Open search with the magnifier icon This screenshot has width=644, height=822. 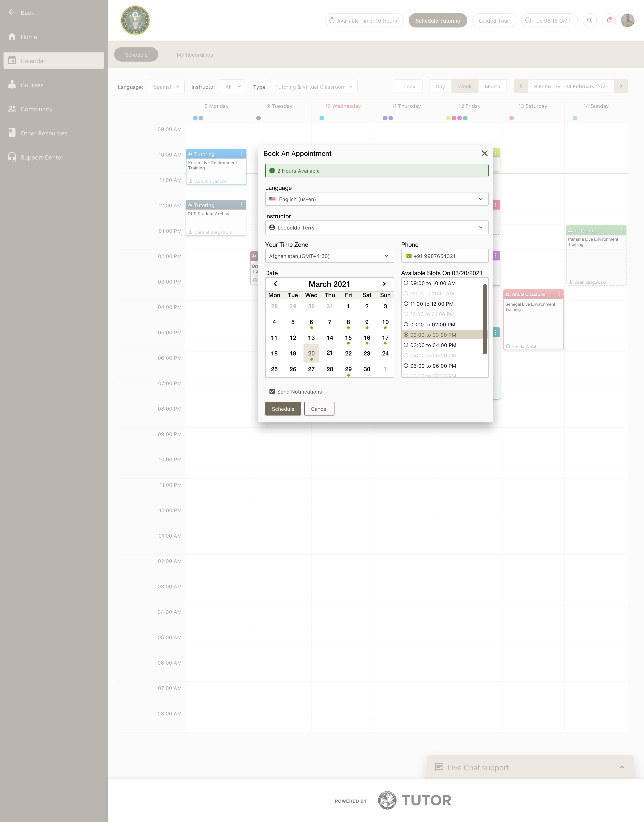590,20
